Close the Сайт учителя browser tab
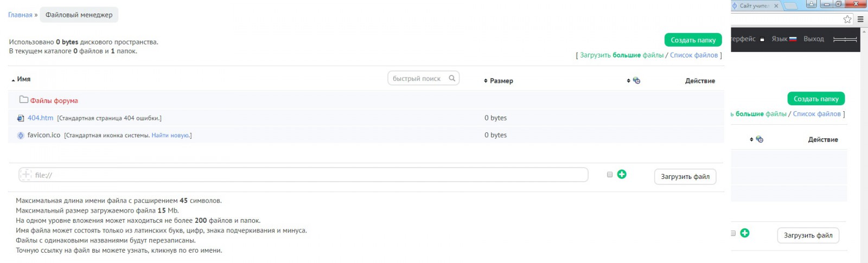This screenshot has height=263, width=868. (776, 6)
